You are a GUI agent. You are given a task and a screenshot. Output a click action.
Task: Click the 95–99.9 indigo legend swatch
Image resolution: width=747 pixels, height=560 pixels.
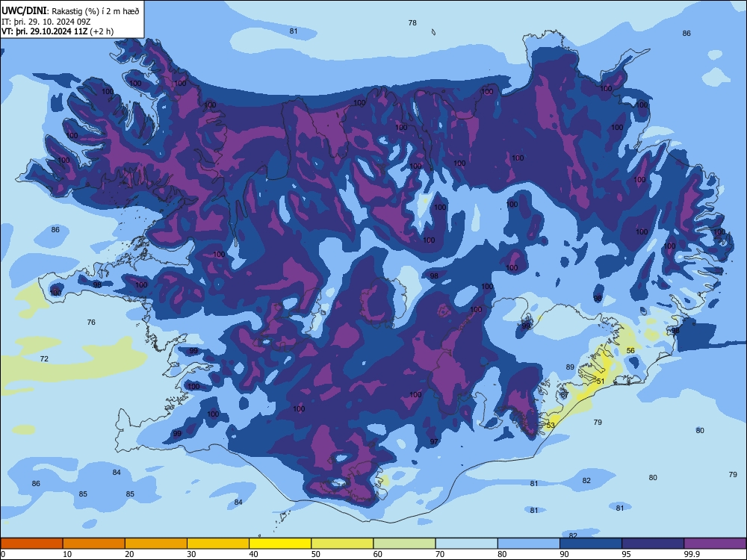pyautogui.click(x=653, y=544)
